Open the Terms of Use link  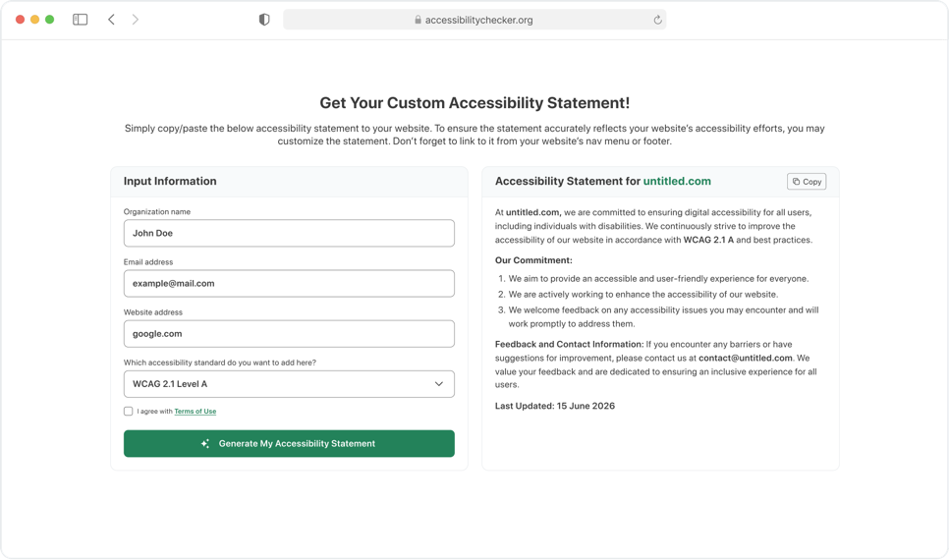[195, 411]
